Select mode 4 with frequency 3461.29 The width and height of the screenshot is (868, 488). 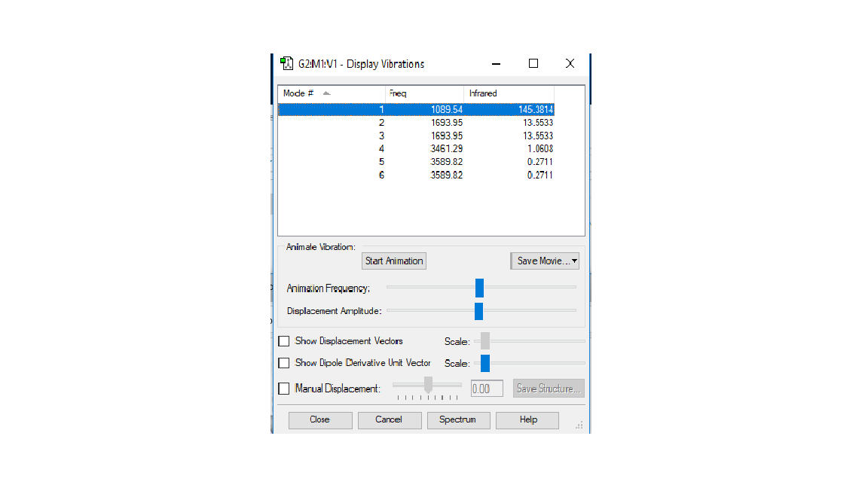pyautogui.click(x=416, y=149)
